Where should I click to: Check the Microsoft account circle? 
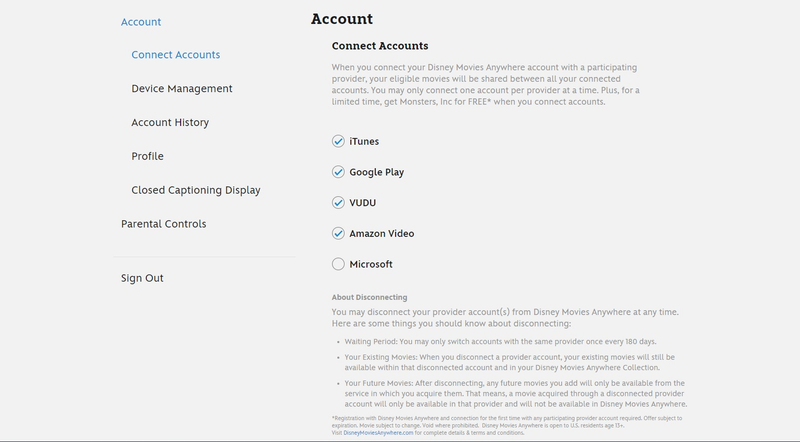point(338,264)
